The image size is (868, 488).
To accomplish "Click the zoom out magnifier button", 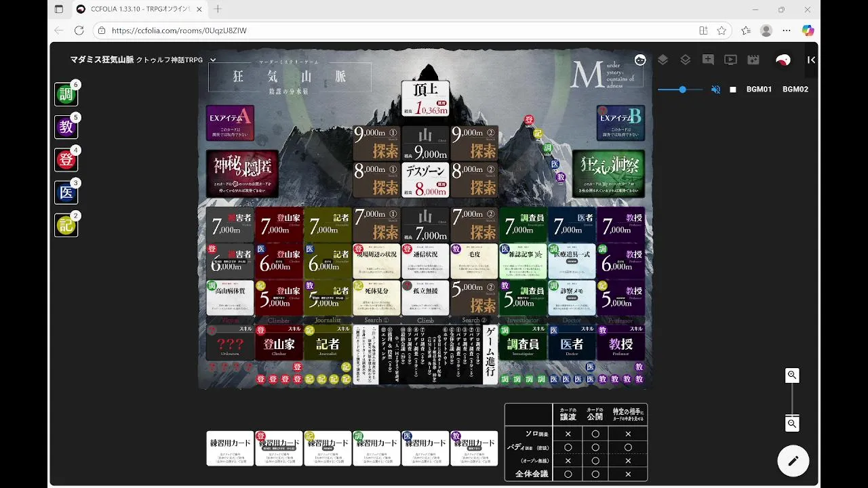I will click(x=792, y=424).
